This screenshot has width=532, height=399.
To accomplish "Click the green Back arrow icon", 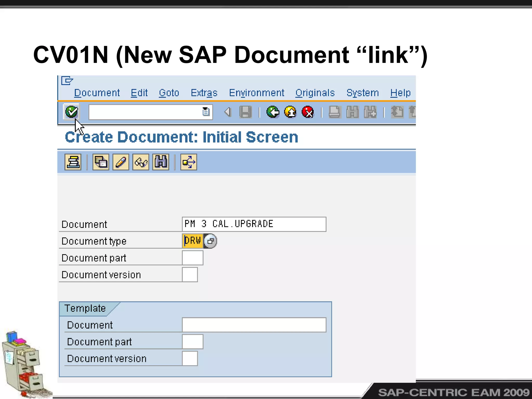I will point(273,112).
